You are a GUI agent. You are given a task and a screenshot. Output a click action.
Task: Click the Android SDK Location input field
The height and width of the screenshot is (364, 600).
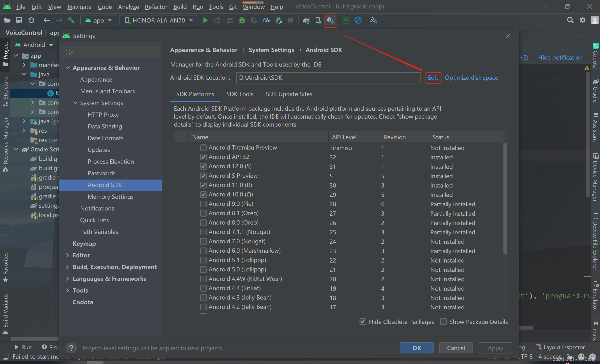328,78
